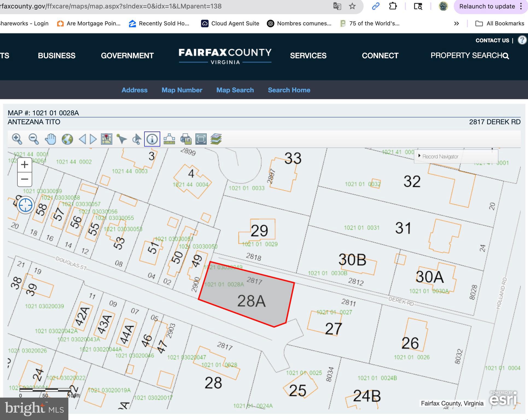Click the CONTACT US link
The image size is (528, 420).
[492, 40]
